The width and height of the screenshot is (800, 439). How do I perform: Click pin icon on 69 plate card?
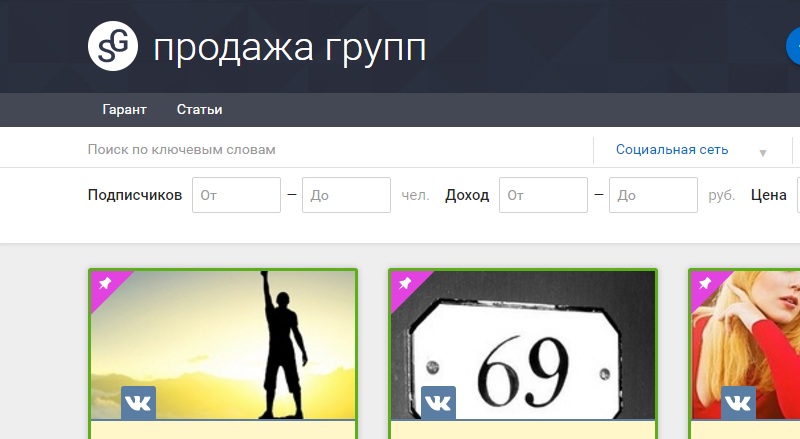405,283
